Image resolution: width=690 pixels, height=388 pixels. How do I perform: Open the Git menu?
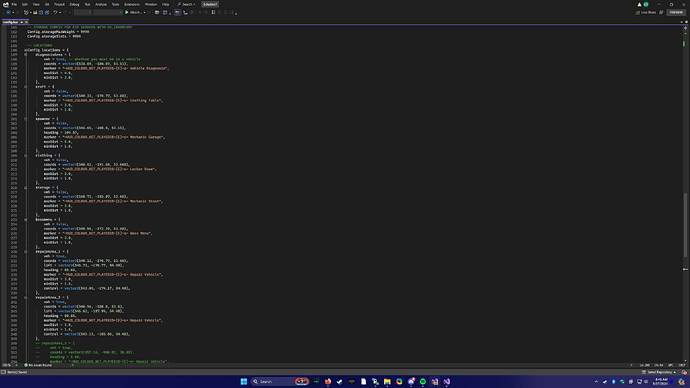pyautogui.click(x=47, y=4)
